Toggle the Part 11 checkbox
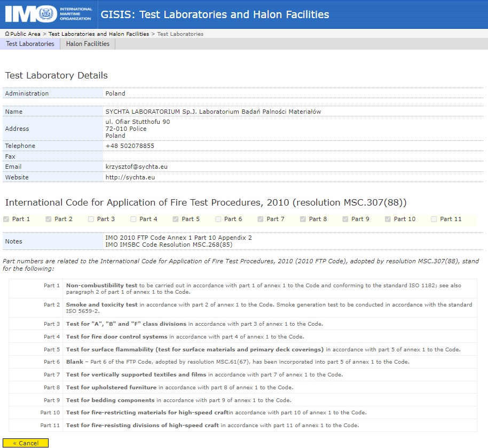The height and width of the screenshot is (448, 488). coord(434,219)
